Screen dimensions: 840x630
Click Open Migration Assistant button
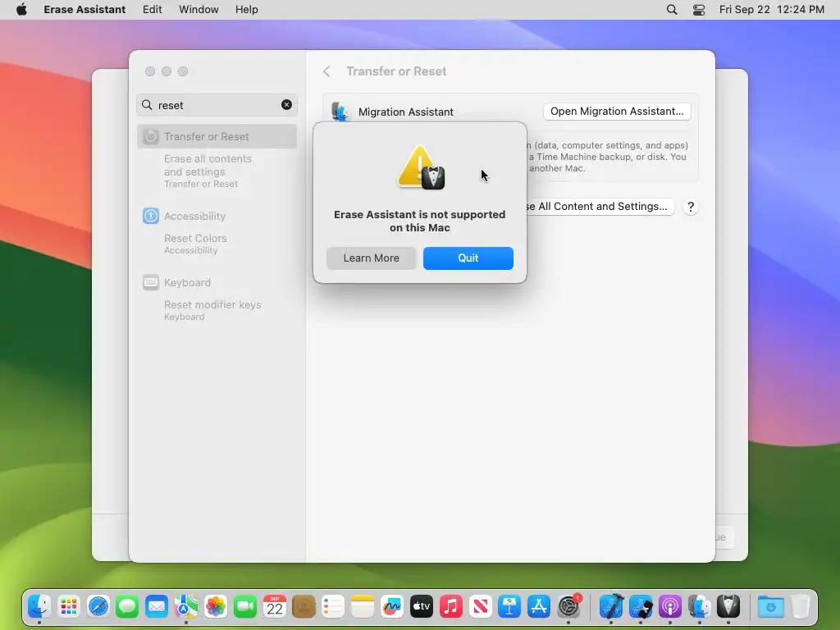click(617, 112)
